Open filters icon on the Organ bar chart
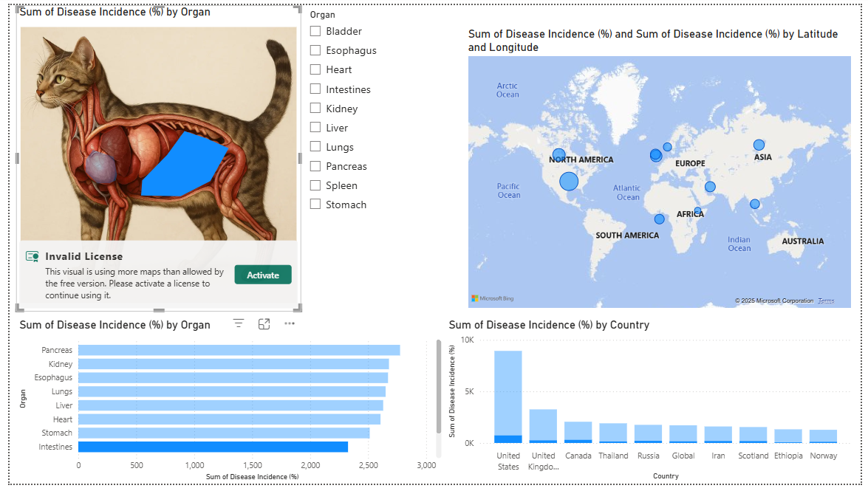Viewport: 868px width, 491px height. pos(239,324)
